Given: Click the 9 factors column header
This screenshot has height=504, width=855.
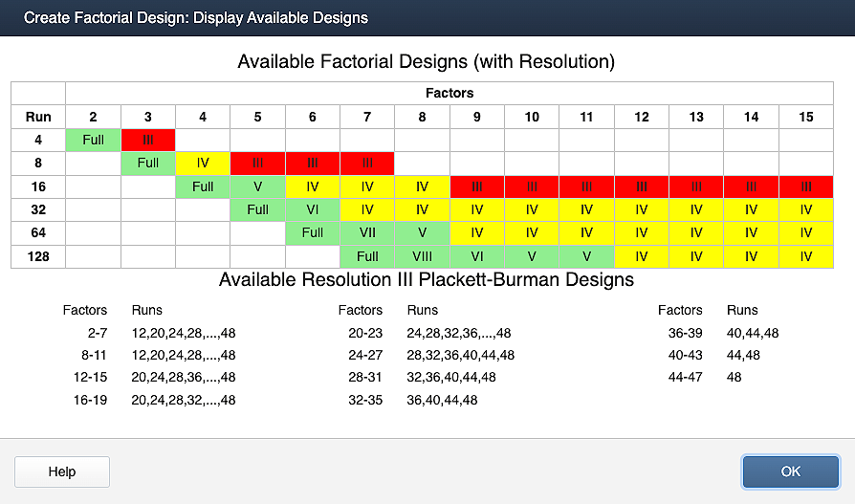Looking at the screenshot, I should [477, 117].
